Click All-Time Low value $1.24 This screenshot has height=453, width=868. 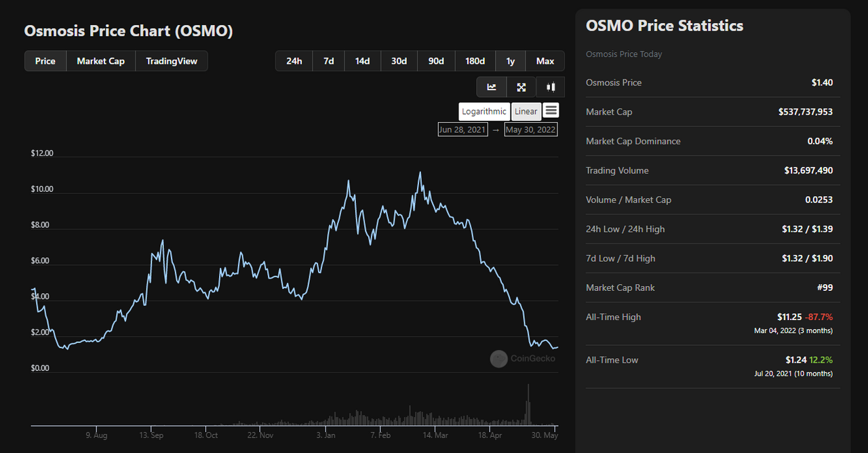click(x=796, y=359)
